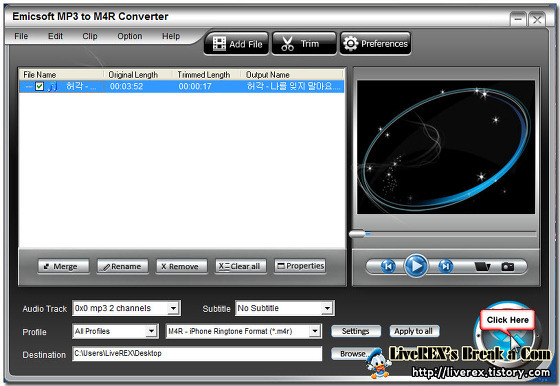560x386 pixels.
Task: Open the Edit menu
Action: pos(55,36)
